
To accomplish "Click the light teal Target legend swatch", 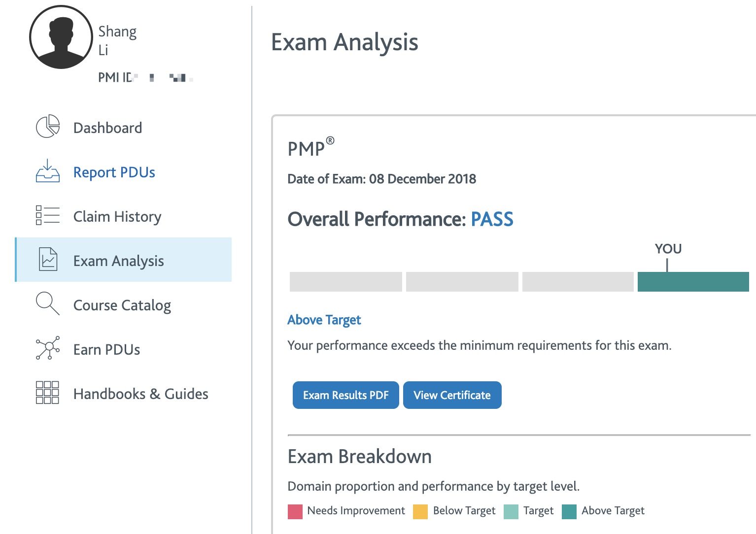I will 511,512.
